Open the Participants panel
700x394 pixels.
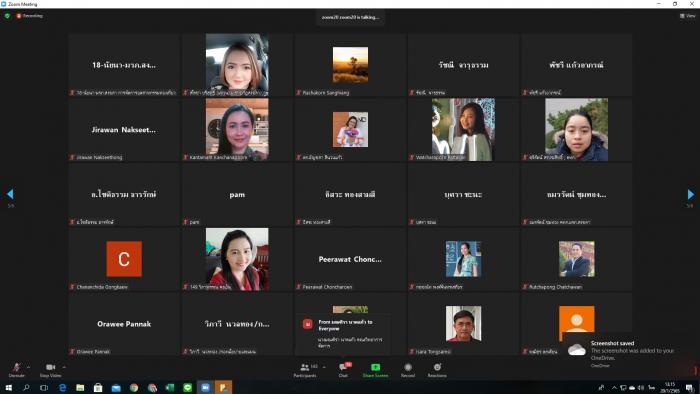click(305, 370)
